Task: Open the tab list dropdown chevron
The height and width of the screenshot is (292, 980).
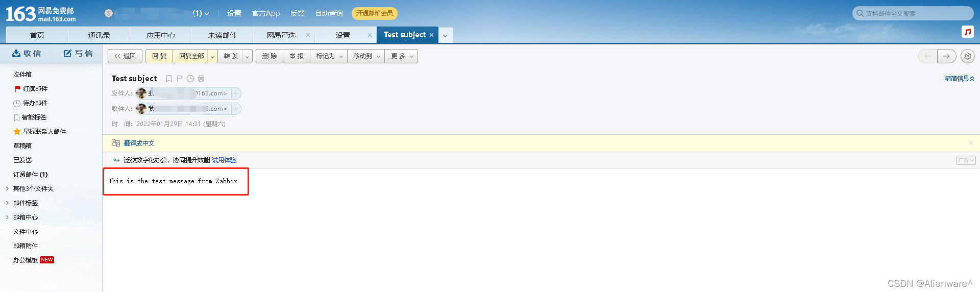Action: 445,35
